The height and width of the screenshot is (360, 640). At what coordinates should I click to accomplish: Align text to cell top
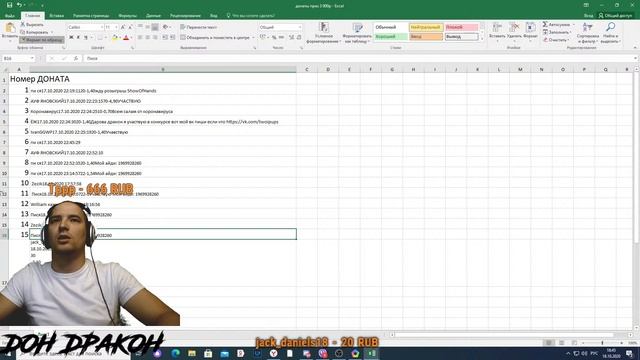pos(140,27)
